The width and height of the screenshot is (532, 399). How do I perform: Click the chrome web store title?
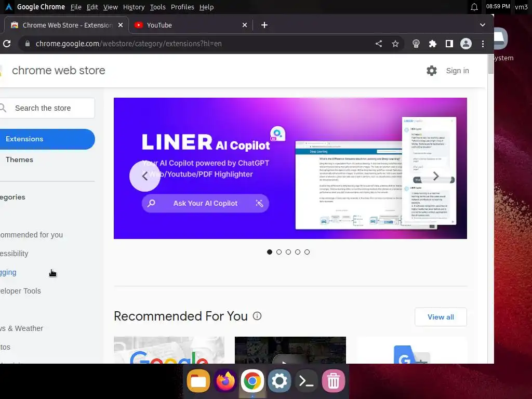coord(58,70)
